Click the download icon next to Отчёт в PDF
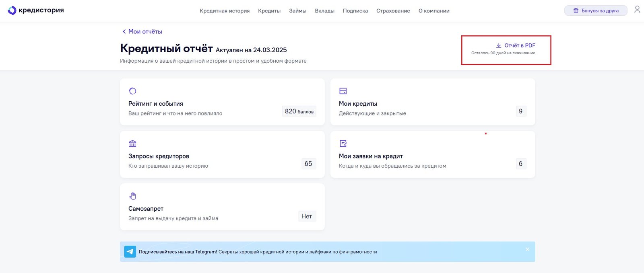 coord(499,45)
